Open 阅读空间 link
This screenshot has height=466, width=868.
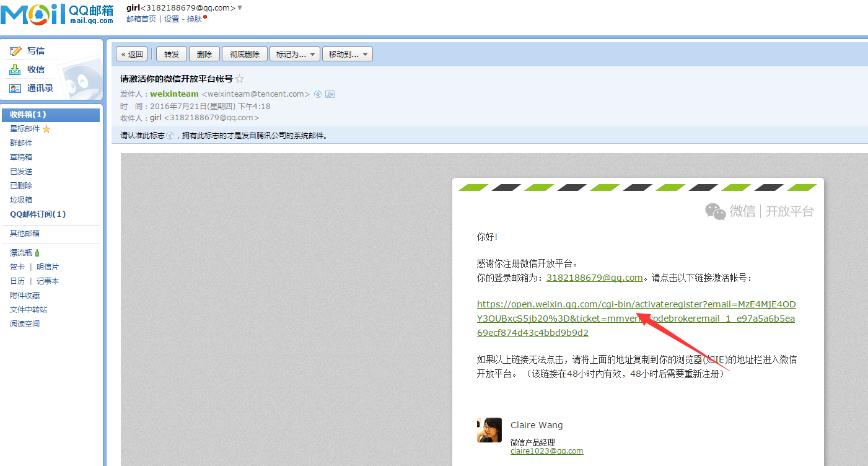click(25, 324)
